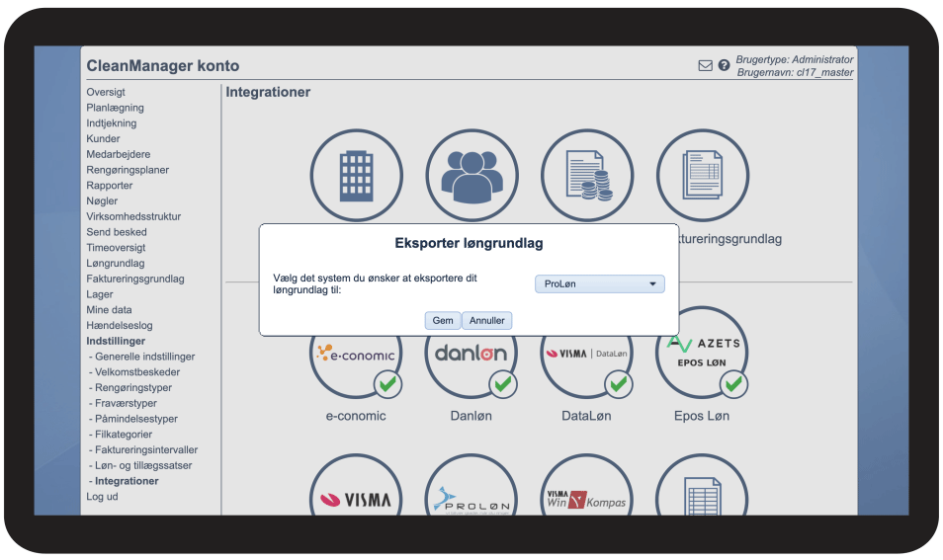Open the help question mark icon
The width and height of the screenshot is (943, 560).
tap(725, 65)
